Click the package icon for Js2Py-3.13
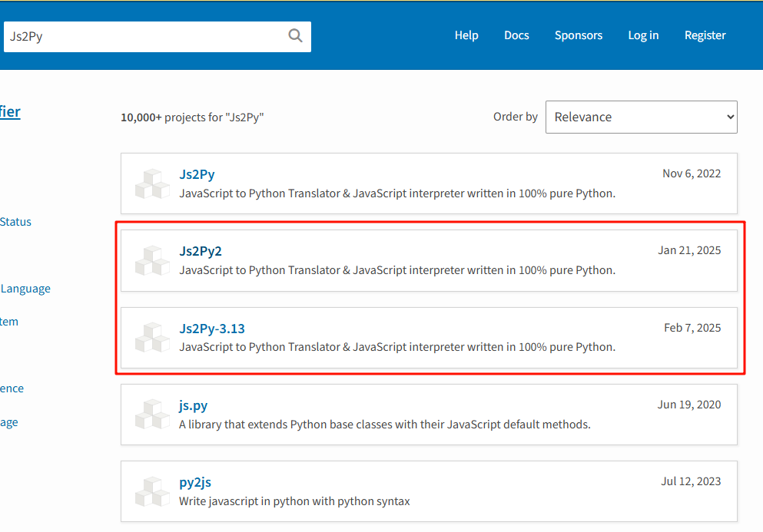 (152, 337)
